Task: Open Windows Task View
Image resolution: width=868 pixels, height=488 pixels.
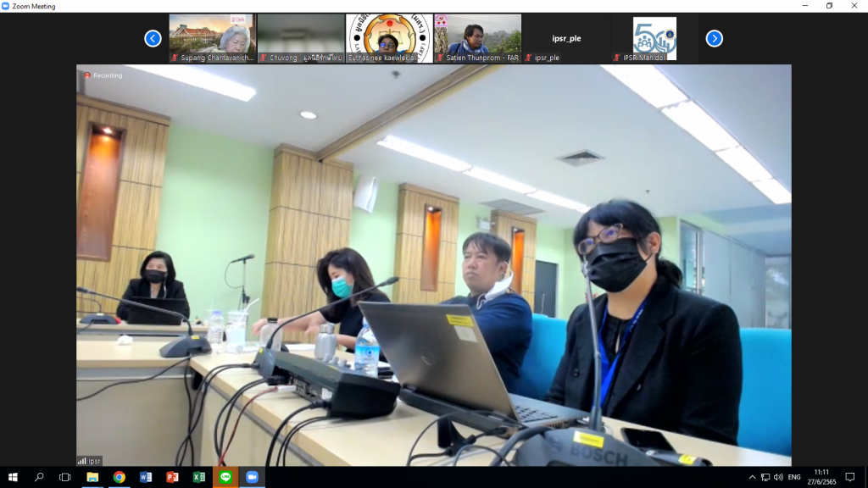Action: pyautogui.click(x=65, y=477)
